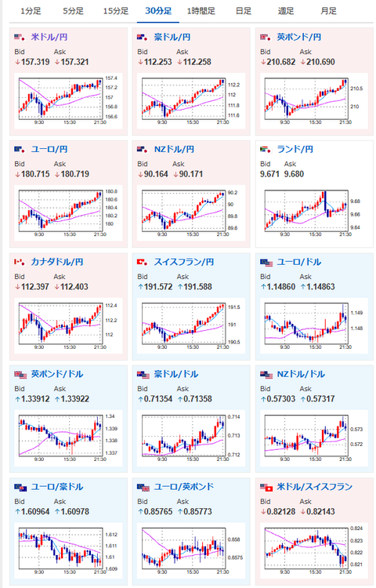
Task: Select the 日足 daily chart tab
Action: pos(244,11)
